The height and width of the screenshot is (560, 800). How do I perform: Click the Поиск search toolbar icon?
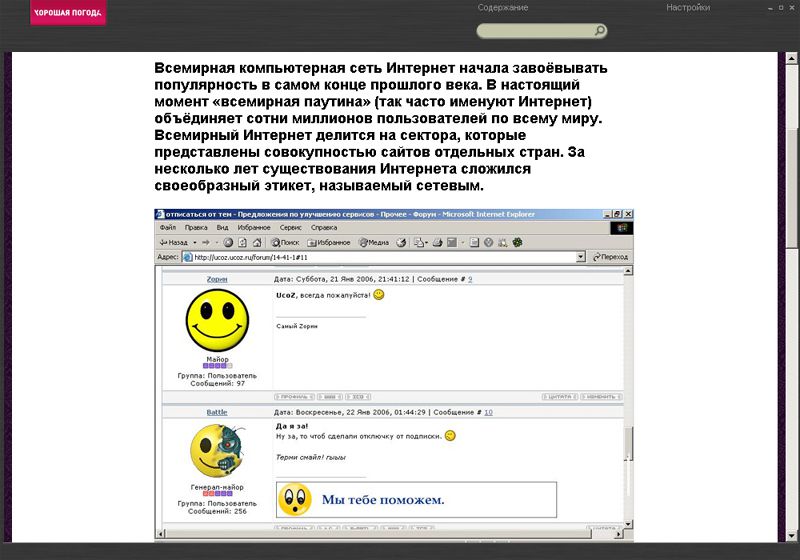(285, 242)
